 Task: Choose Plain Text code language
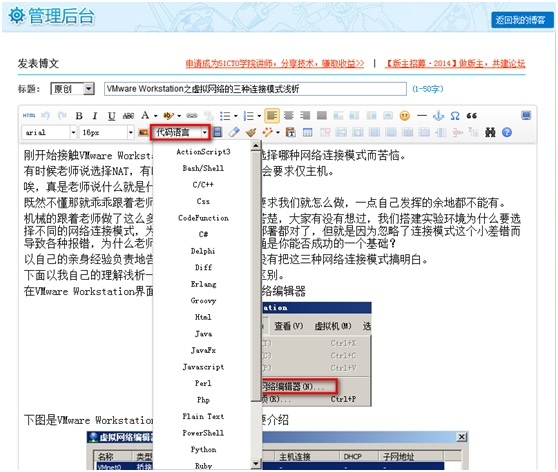(203, 416)
